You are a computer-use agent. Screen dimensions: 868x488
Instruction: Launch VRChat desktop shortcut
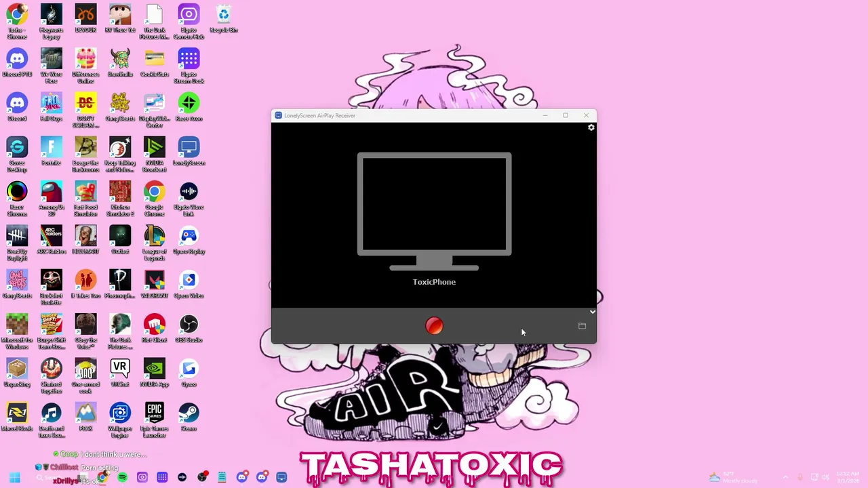[x=120, y=373]
